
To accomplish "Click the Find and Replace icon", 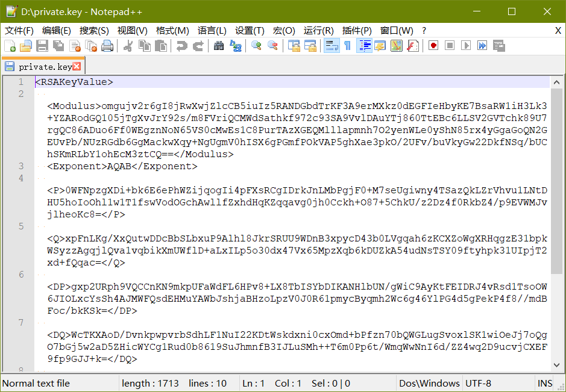I will coord(236,46).
